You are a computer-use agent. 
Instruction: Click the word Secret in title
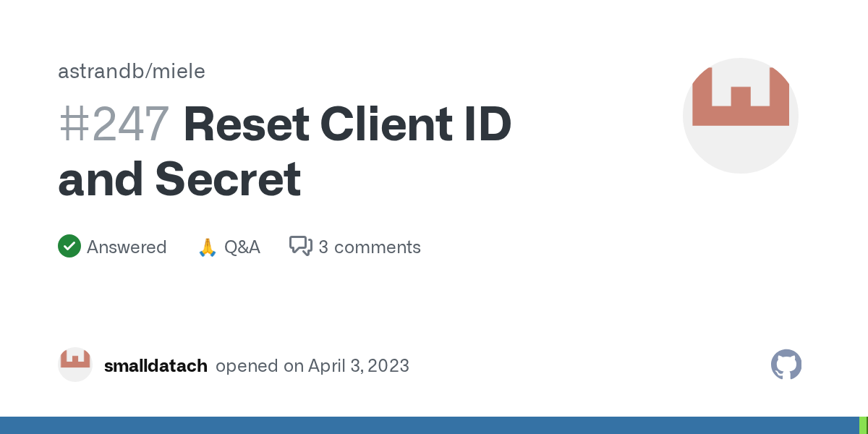(x=228, y=179)
